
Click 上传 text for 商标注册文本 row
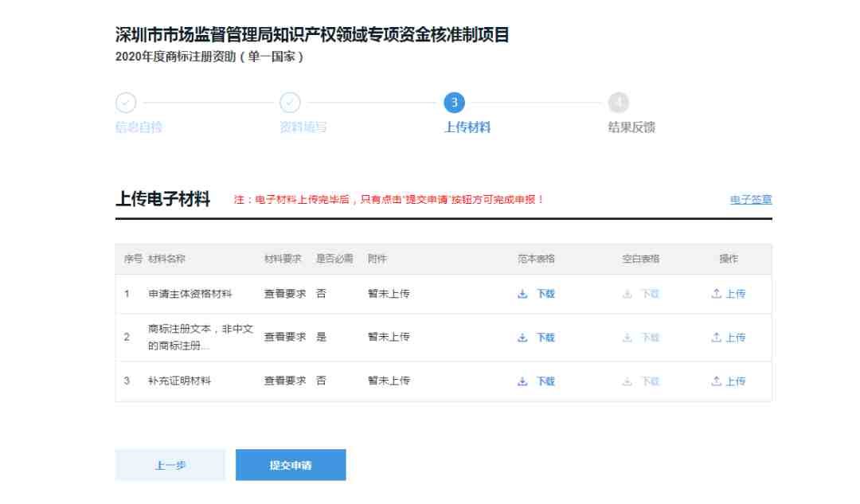pos(736,338)
